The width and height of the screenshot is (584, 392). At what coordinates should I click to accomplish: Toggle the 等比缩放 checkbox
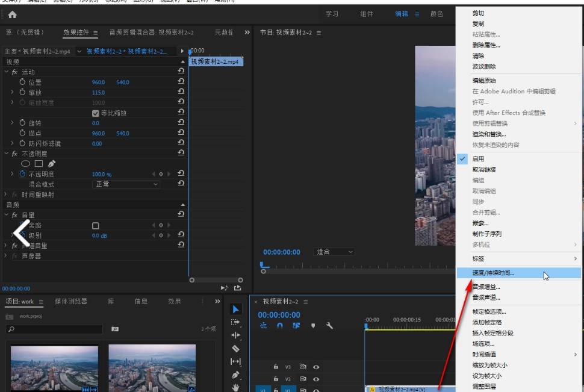click(95, 113)
